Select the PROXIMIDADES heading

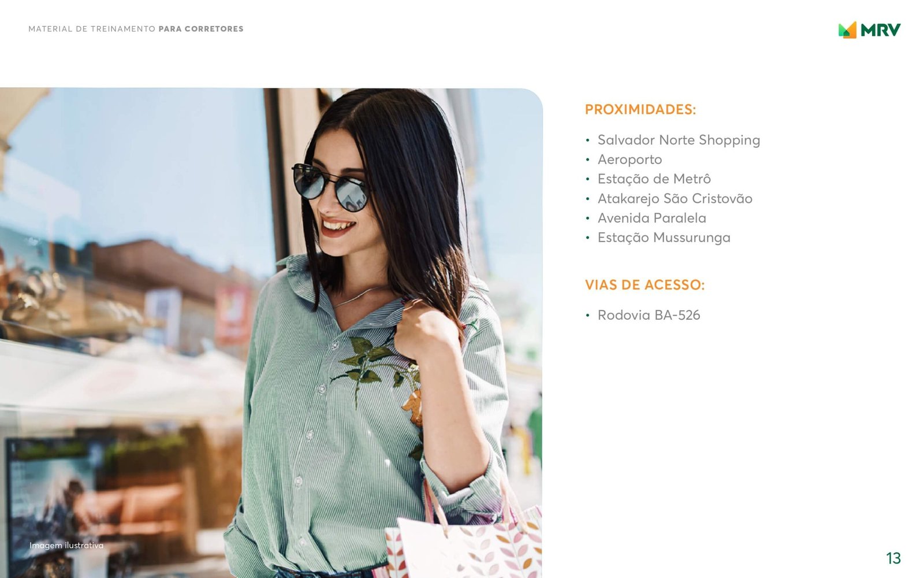click(x=640, y=109)
